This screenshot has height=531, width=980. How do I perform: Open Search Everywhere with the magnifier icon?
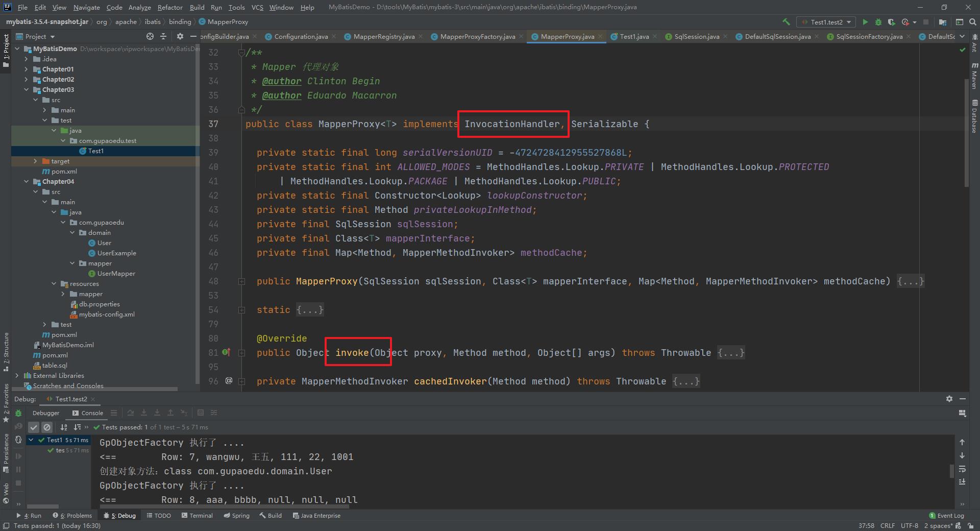[972, 22]
